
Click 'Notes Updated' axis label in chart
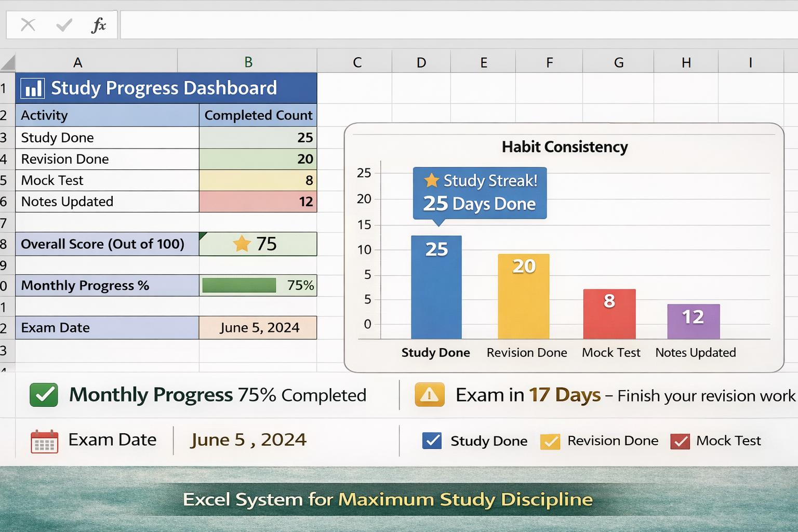(696, 353)
